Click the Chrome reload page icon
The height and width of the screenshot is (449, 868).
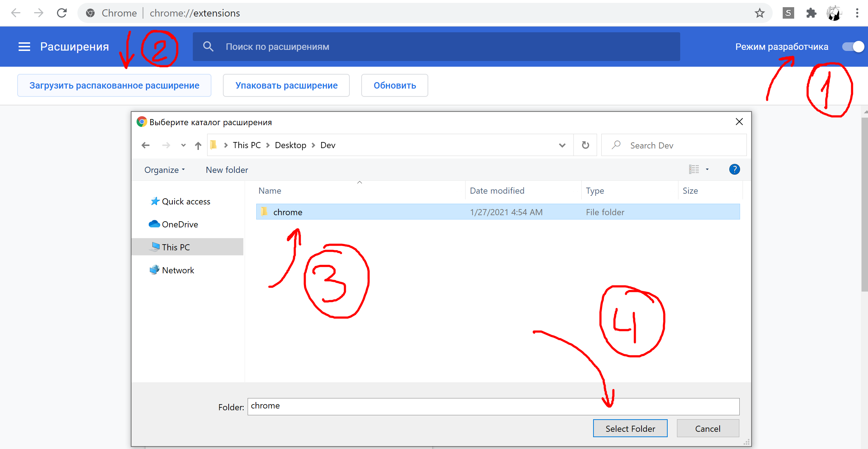point(62,13)
